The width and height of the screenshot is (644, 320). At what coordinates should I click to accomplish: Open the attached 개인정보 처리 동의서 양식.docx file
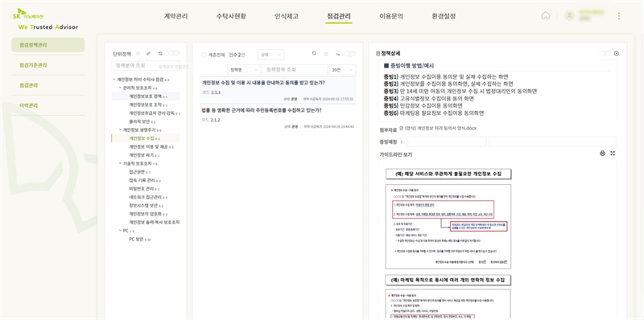(x=440, y=129)
